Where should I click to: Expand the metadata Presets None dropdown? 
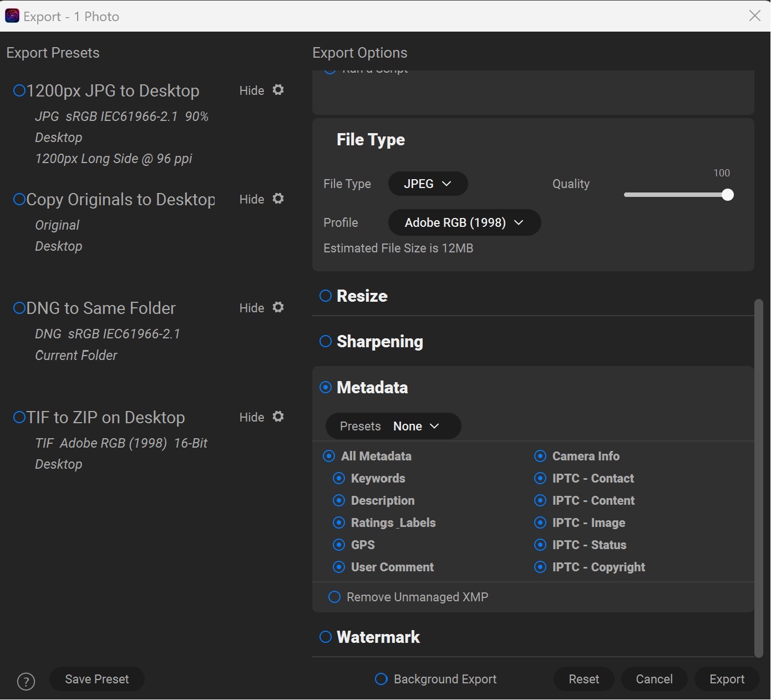(x=393, y=426)
